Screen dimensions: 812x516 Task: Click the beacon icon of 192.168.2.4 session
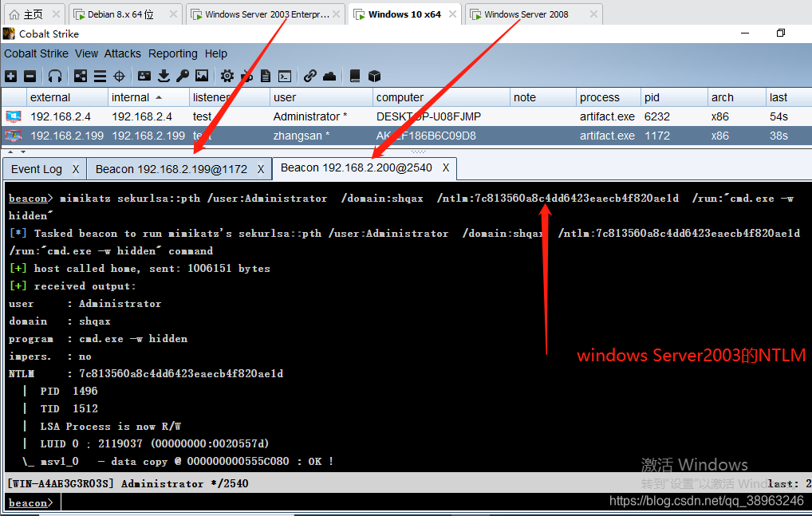(x=13, y=116)
